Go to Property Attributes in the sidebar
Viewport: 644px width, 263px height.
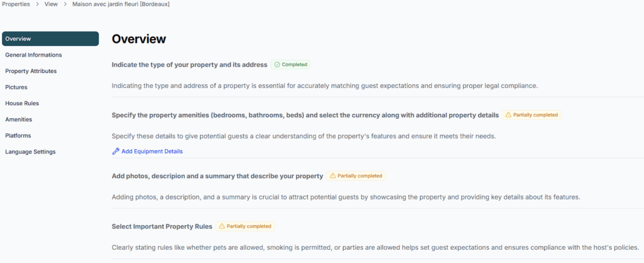click(31, 71)
